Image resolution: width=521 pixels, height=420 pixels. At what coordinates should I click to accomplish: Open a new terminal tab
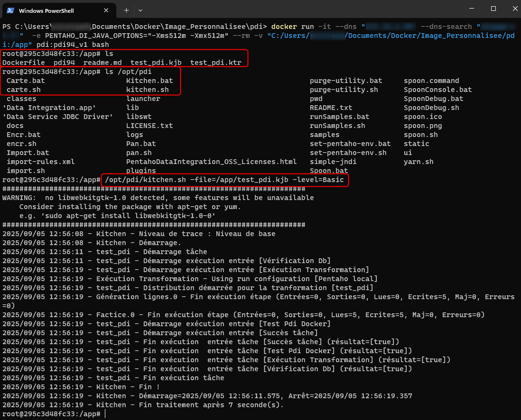pyautogui.click(x=126, y=10)
